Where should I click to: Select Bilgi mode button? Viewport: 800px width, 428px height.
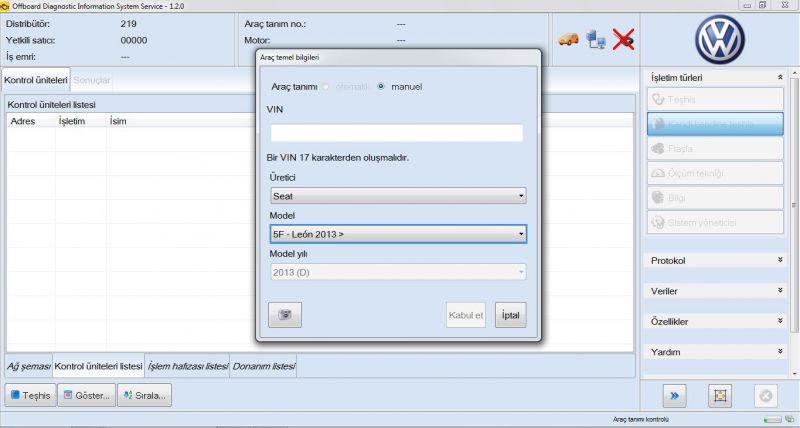coord(715,198)
